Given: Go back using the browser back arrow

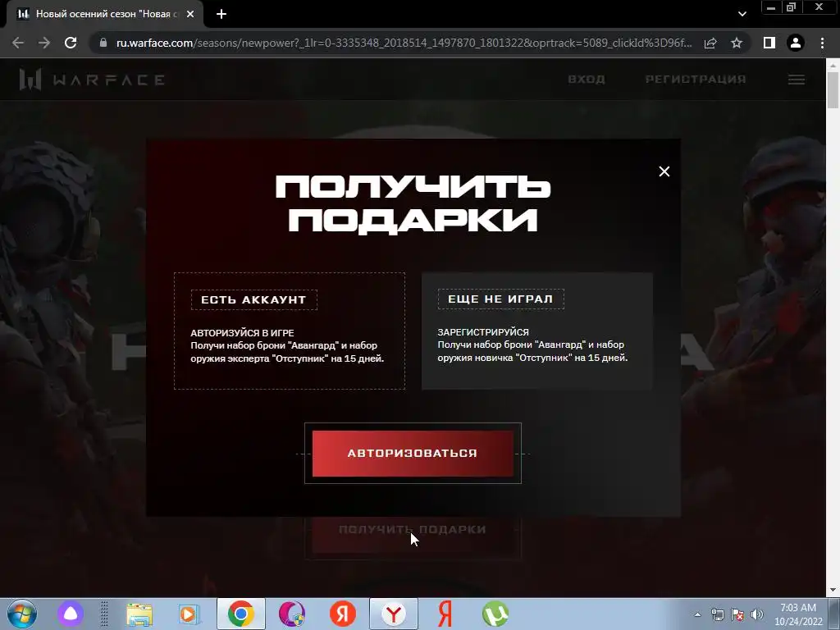Looking at the screenshot, I should coord(18,43).
